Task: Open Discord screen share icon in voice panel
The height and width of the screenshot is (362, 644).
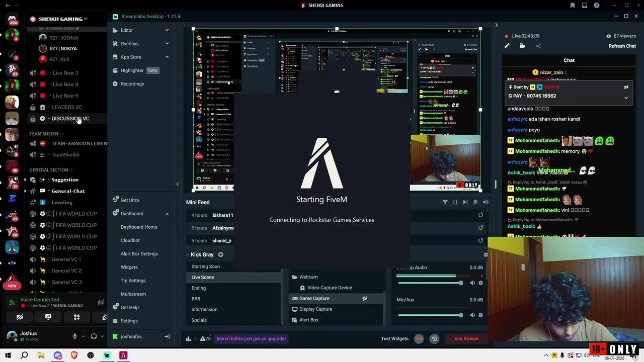Action: point(48,317)
